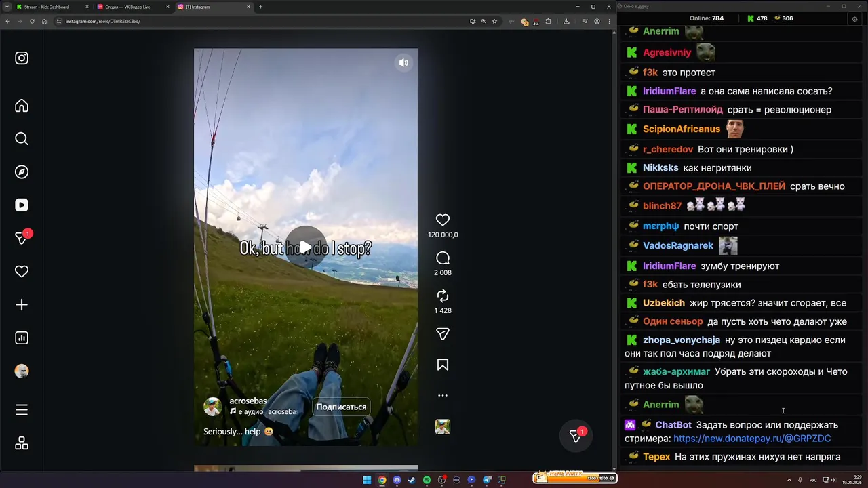Image resolution: width=868 pixels, height=488 pixels.
Task: Expand system tray hidden icons chevron
Action: (789, 480)
